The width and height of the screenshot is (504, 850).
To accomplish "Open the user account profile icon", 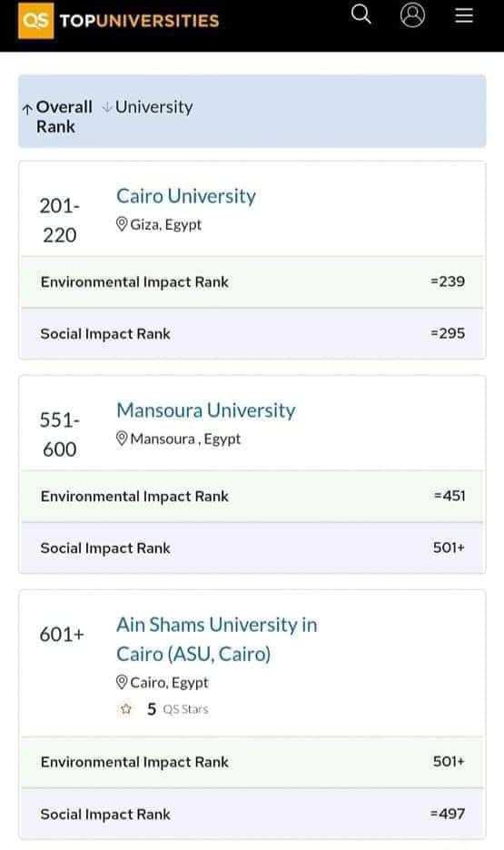I will pyautogui.click(x=412, y=15).
